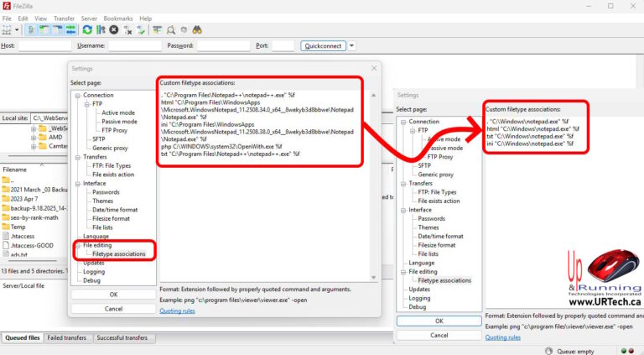Click the FileZilla logo in title bar
This screenshot has height=355, width=644.
(7, 6)
